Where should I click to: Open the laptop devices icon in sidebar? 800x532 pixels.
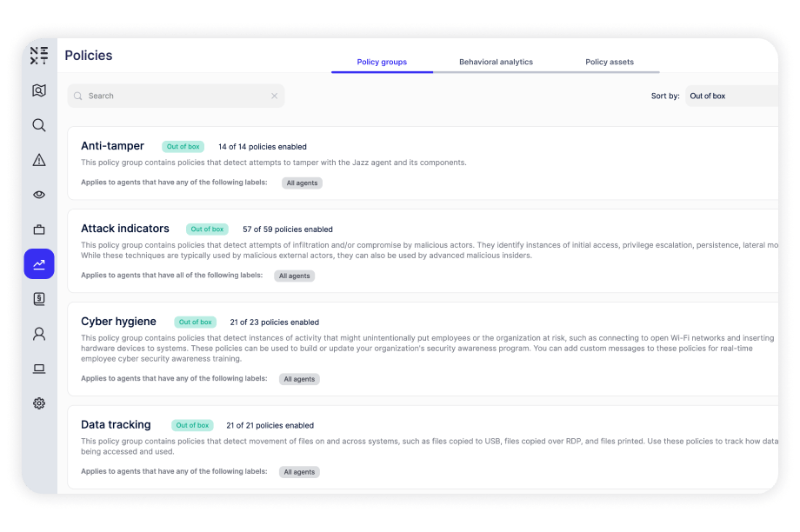(x=39, y=369)
